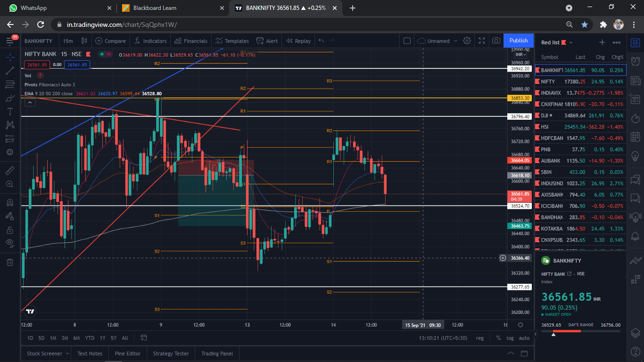Open the select layout square icon
644x362 pixels.
tap(407, 41)
